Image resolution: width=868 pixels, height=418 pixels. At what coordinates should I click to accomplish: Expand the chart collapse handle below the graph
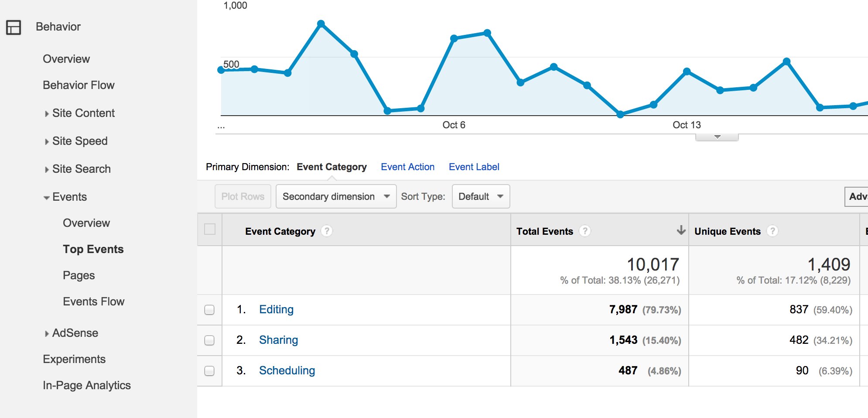pos(717,137)
